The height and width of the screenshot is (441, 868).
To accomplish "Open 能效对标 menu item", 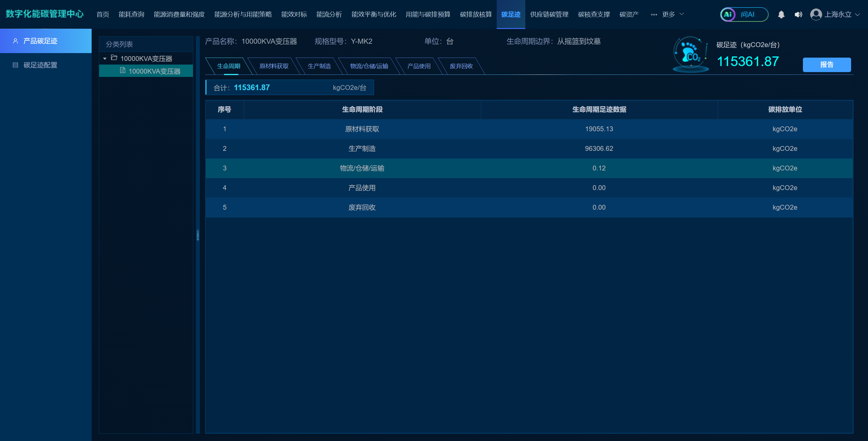I will pyautogui.click(x=294, y=14).
